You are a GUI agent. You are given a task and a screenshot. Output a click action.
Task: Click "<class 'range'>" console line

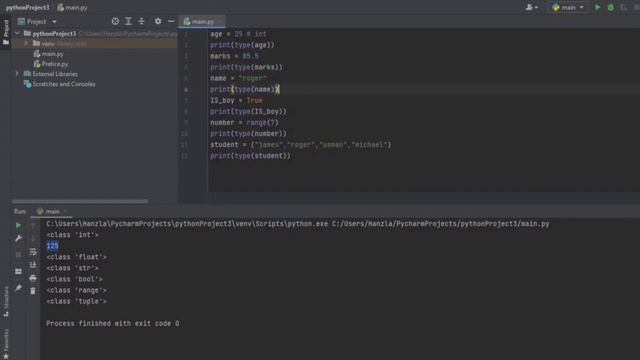point(76,290)
